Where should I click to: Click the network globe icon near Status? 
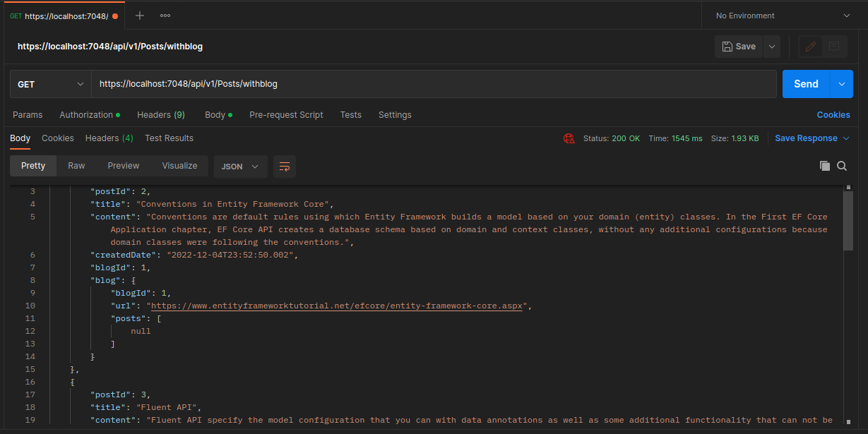[569, 138]
